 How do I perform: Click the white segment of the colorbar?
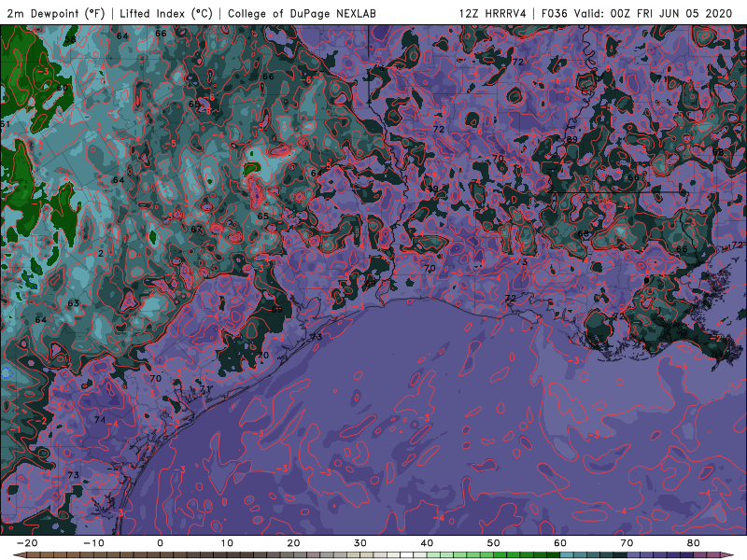(407, 555)
